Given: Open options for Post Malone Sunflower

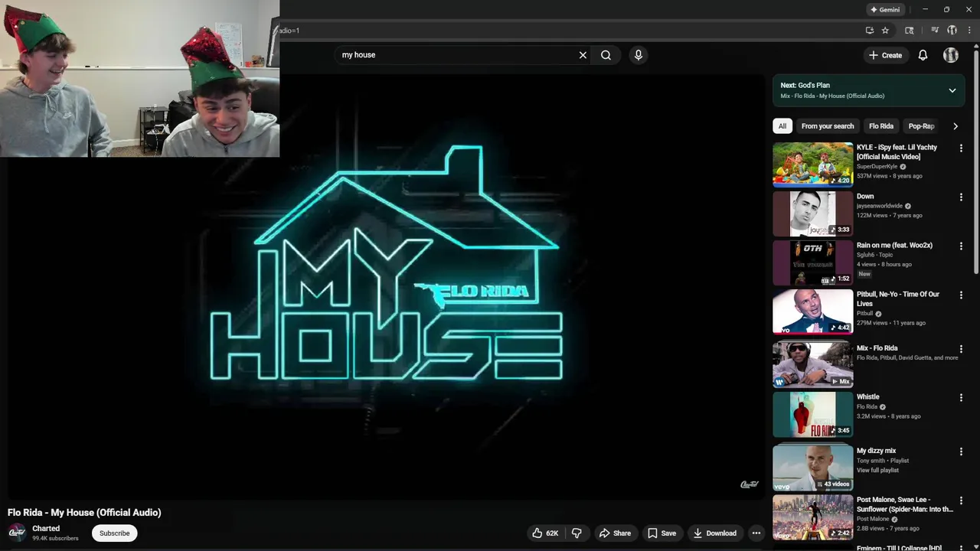Looking at the screenshot, I should [961, 500].
